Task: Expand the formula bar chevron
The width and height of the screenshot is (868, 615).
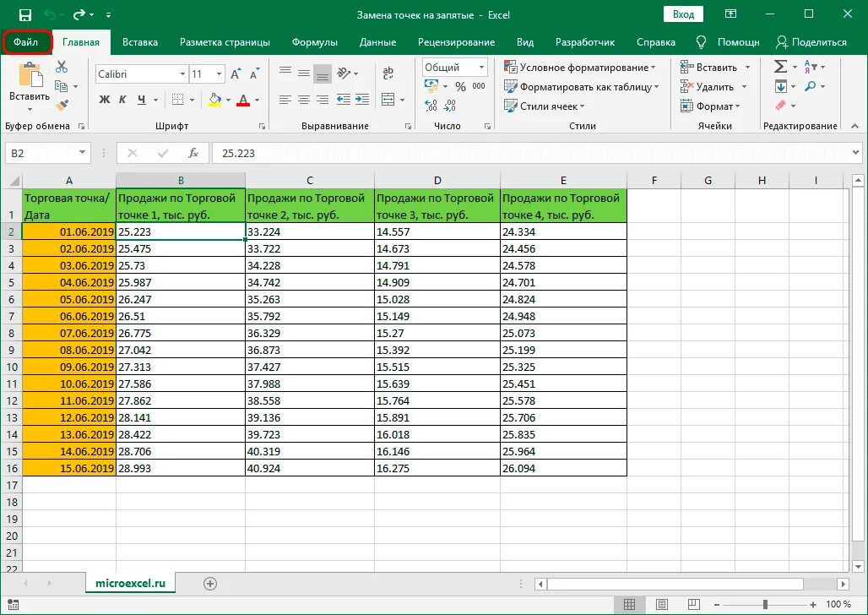Action: click(x=856, y=152)
